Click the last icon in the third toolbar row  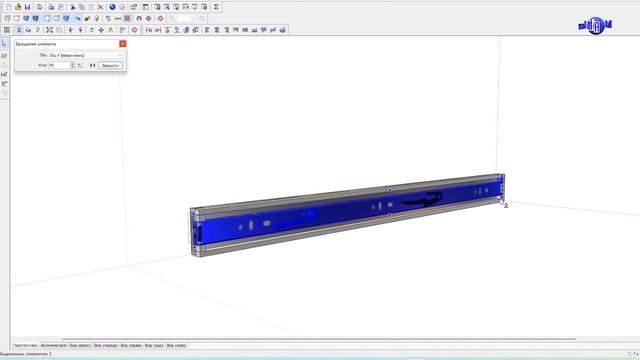pos(282,30)
